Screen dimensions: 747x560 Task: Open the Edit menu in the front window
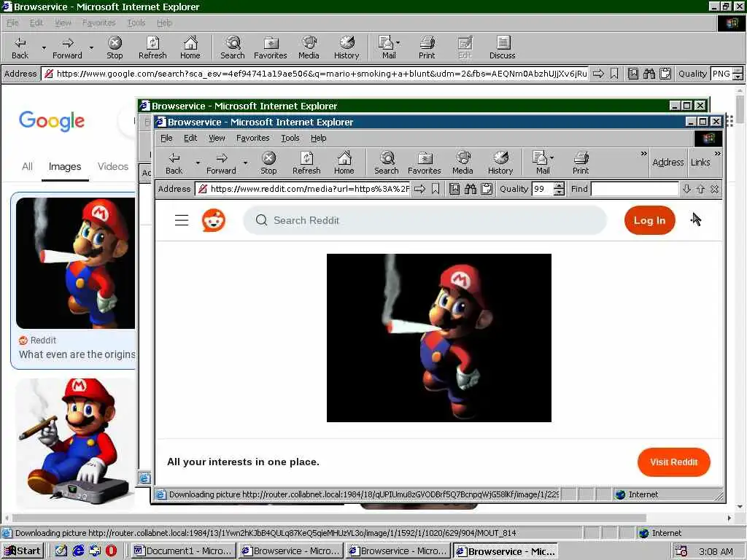click(190, 138)
